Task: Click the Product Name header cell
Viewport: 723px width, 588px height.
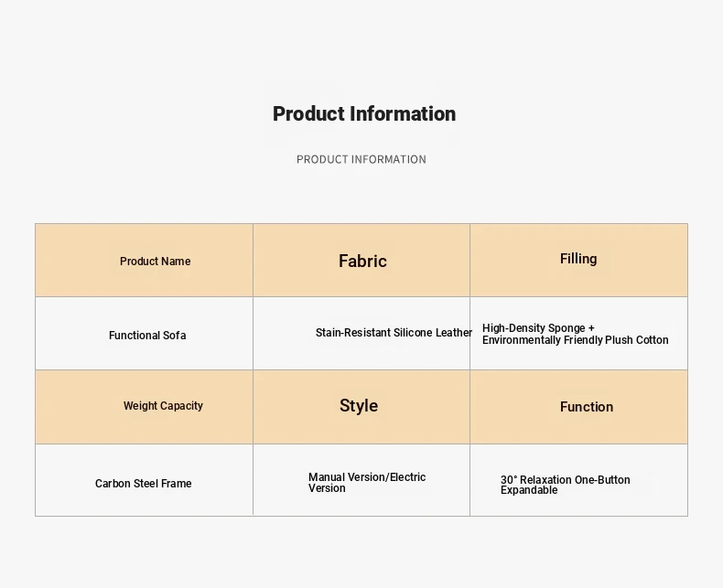Action: (144, 261)
